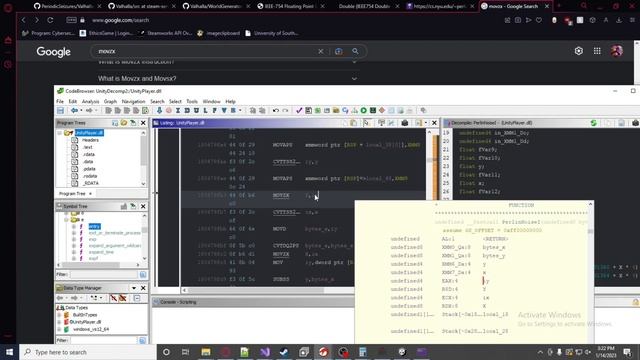Save the program using the Ghidra toolbar

60,111
